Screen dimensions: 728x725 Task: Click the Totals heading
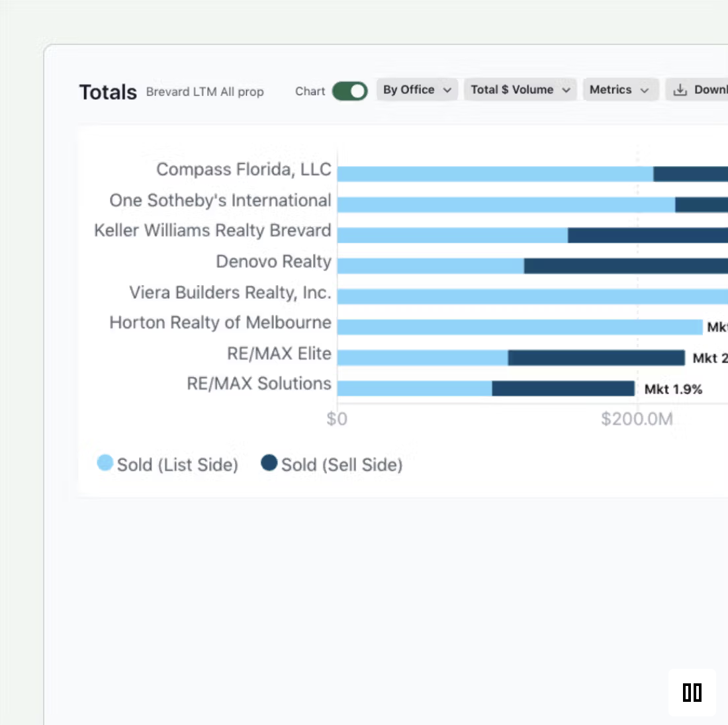[108, 92]
